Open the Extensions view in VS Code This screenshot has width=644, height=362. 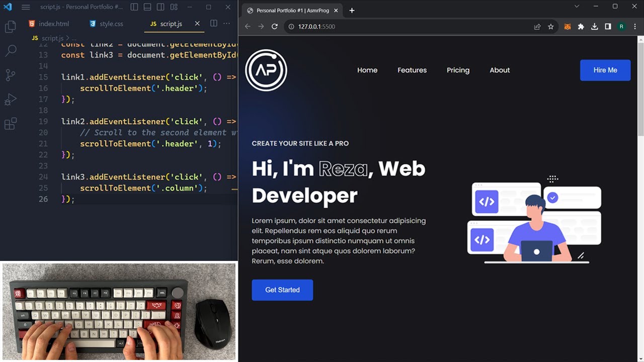11,124
